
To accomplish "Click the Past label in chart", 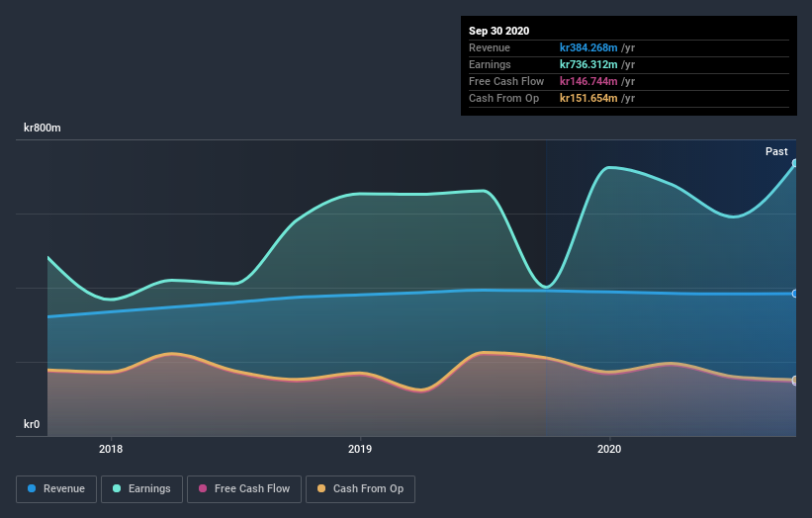I will [x=776, y=151].
